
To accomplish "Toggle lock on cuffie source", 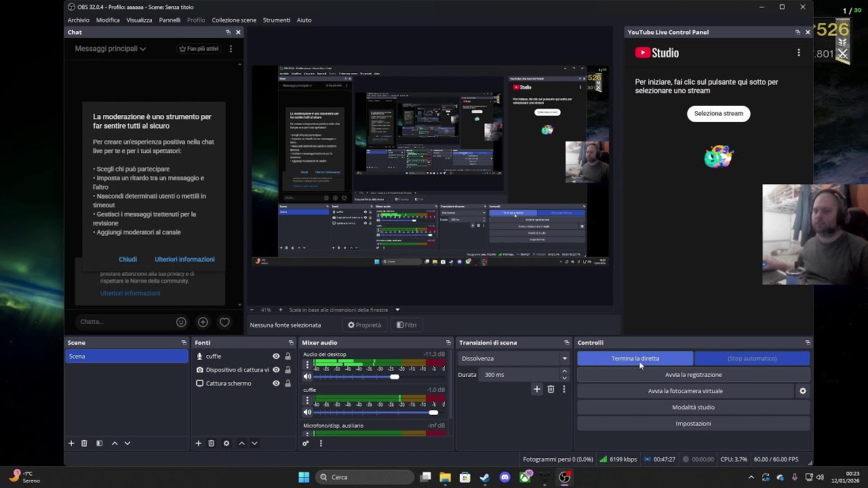I will point(288,357).
